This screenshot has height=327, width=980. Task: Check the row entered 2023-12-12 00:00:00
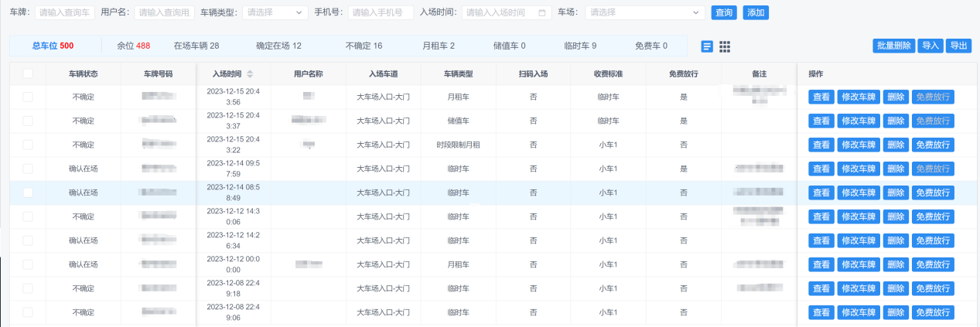coord(28,264)
